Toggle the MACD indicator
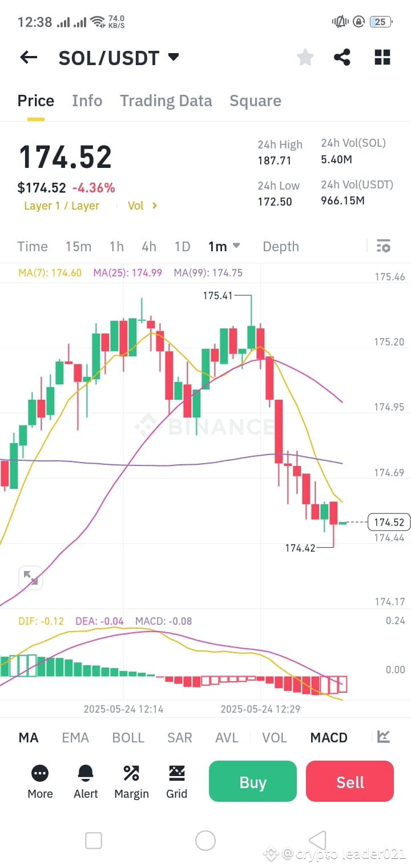The height and width of the screenshot is (868, 411). coord(328,737)
